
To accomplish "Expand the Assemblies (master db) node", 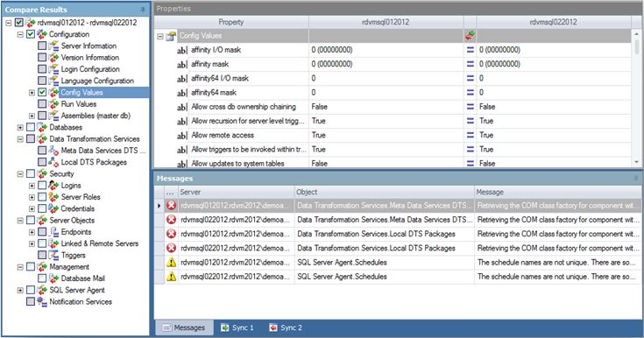I will point(32,116).
